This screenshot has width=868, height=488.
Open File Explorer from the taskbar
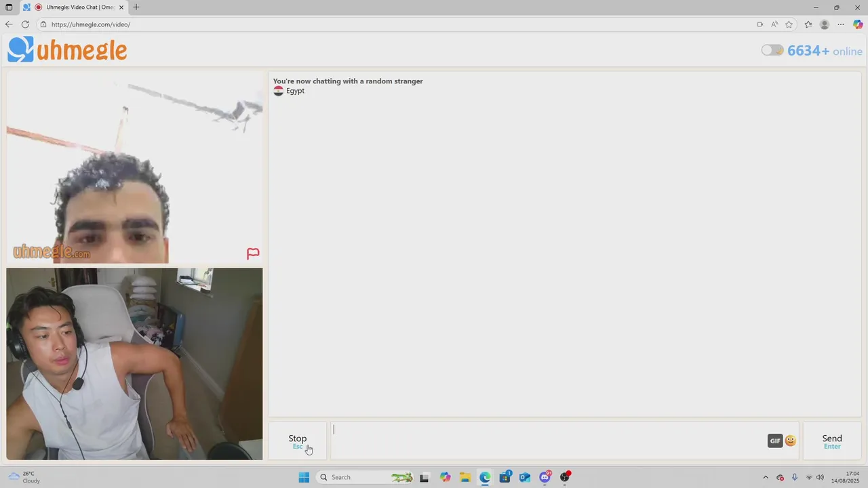tap(465, 477)
